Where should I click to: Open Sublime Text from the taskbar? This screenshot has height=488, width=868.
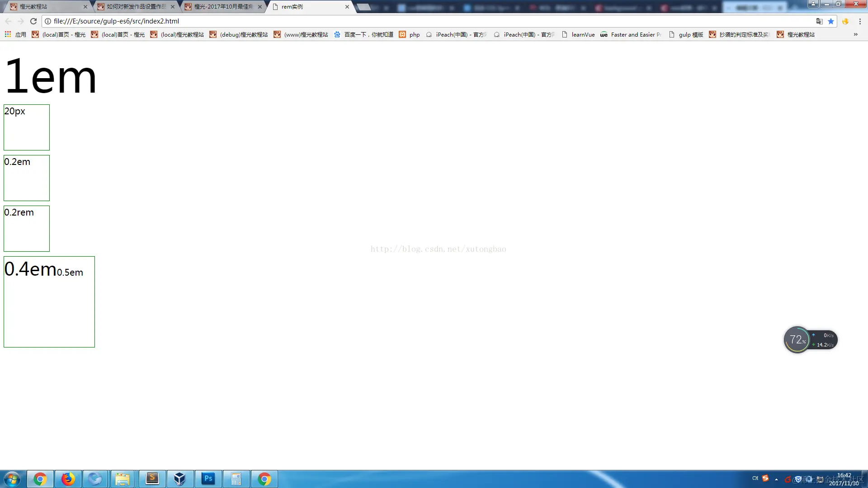[x=152, y=479]
